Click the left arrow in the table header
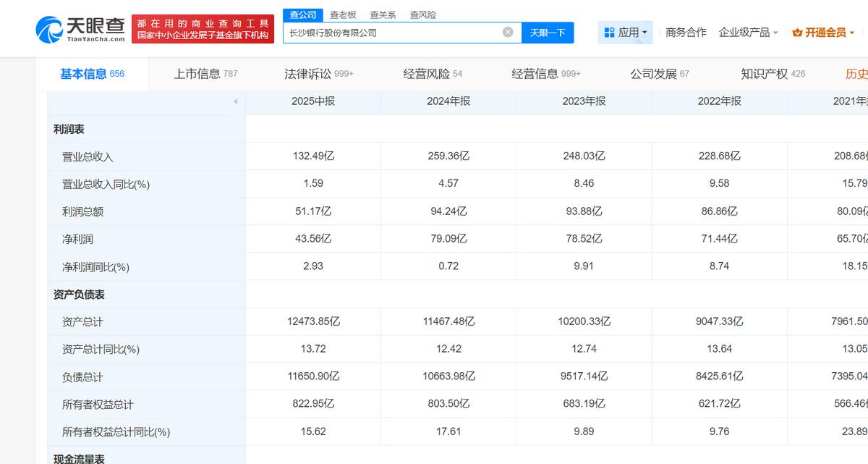The height and width of the screenshot is (464, 868). (x=235, y=101)
